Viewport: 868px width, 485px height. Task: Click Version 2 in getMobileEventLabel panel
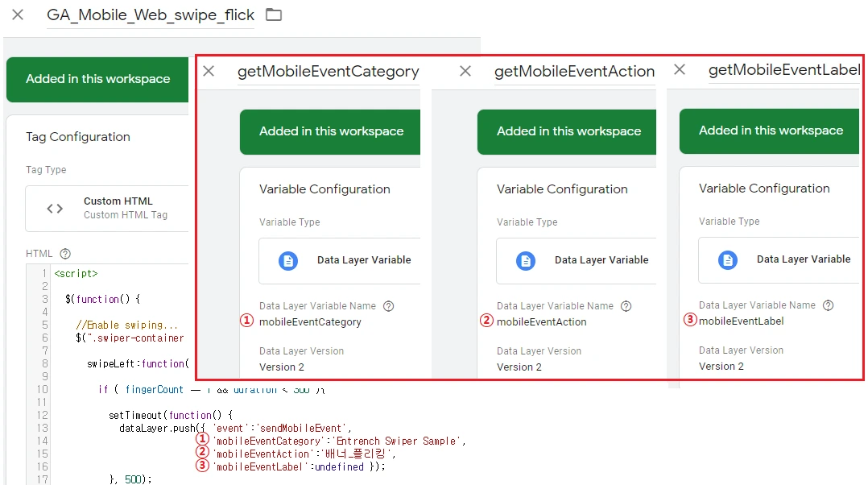coord(721,367)
